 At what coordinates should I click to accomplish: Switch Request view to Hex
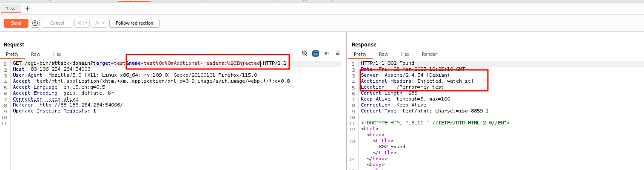tap(57, 54)
